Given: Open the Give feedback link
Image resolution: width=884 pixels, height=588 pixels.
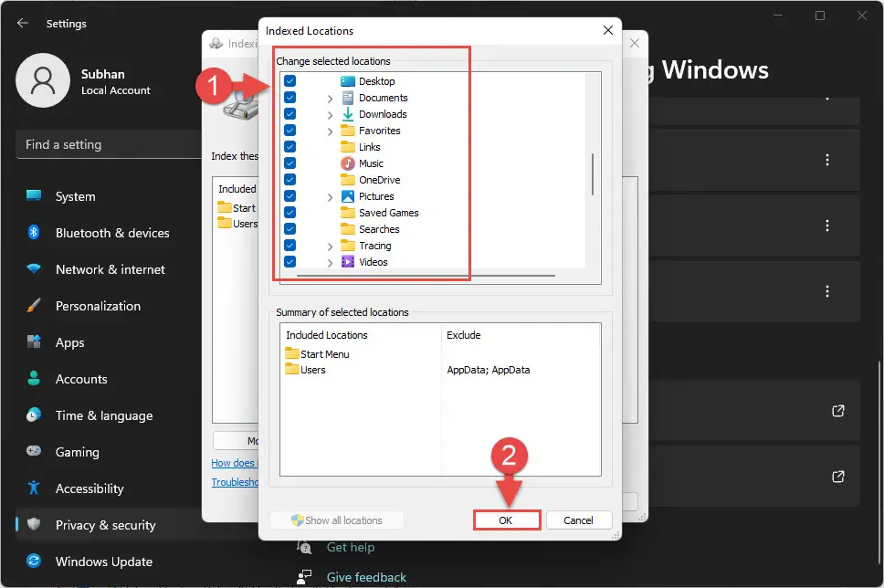Looking at the screenshot, I should (x=366, y=577).
